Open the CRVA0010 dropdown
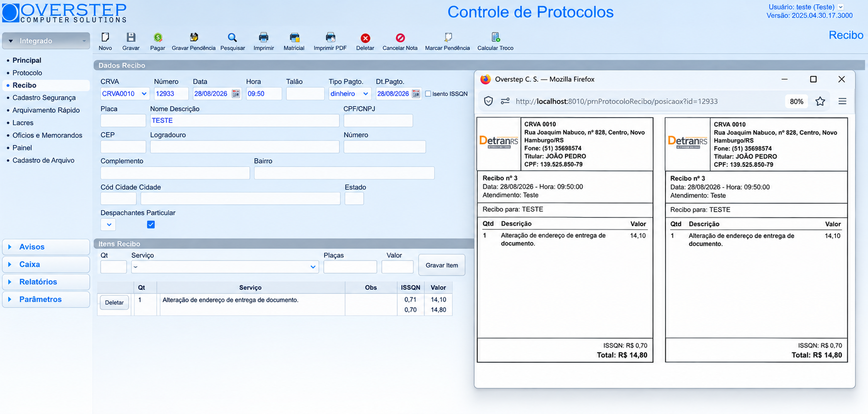The image size is (868, 414). pyautogui.click(x=125, y=94)
